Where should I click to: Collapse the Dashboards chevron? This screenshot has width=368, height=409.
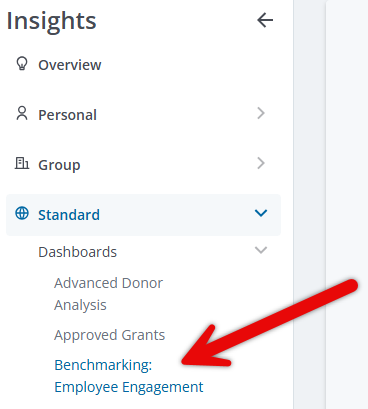coord(261,250)
